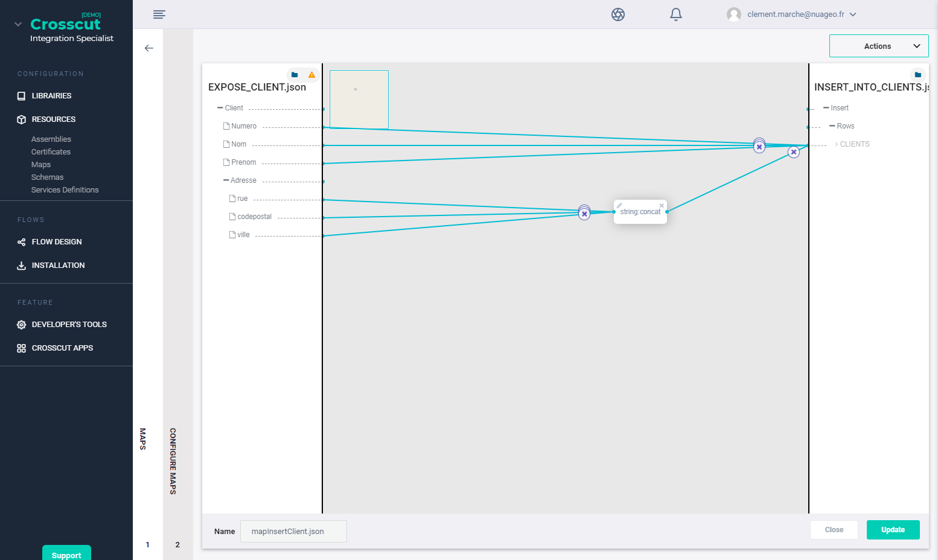Remove string:concat node with its X icon

coord(662,206)
